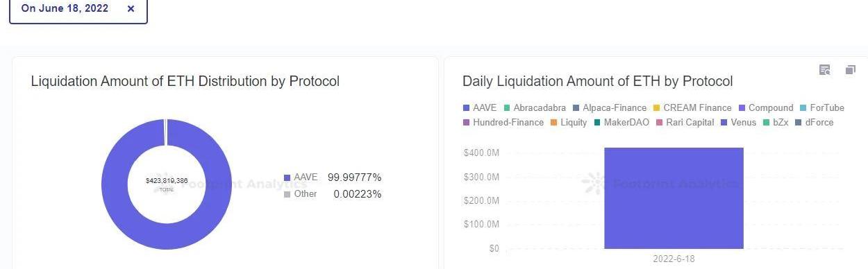Click the duplicate chart icon
The height and width of the screenshot is (269, 868).
850,70
